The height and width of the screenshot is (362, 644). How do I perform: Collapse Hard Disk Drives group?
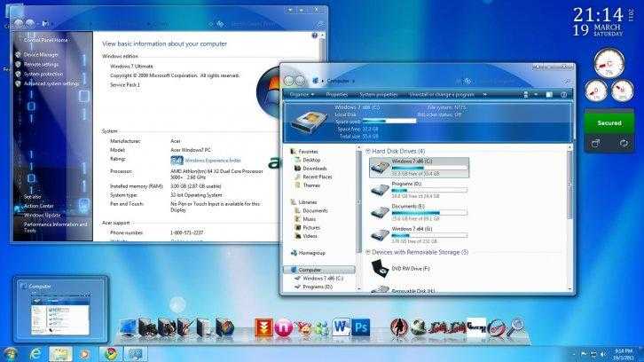368,151
